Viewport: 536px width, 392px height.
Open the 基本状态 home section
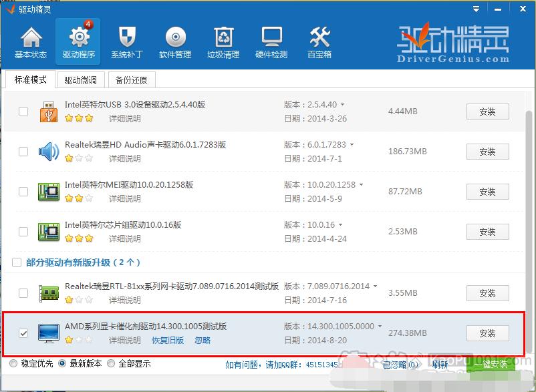pyautogui.click(x=31, y=42)
